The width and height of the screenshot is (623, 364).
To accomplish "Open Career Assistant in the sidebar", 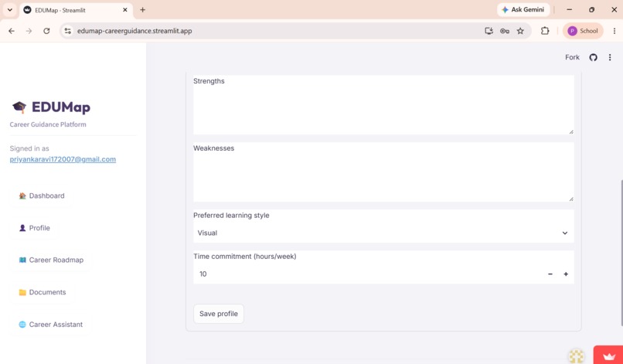I will point(51,325).
